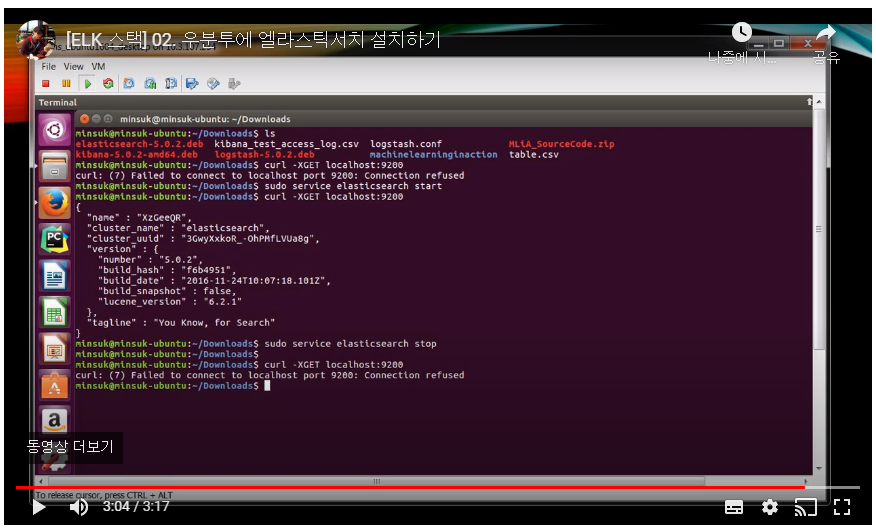
Task: Click the "build_hash" : "f6b4951" line
Action: 166,270
